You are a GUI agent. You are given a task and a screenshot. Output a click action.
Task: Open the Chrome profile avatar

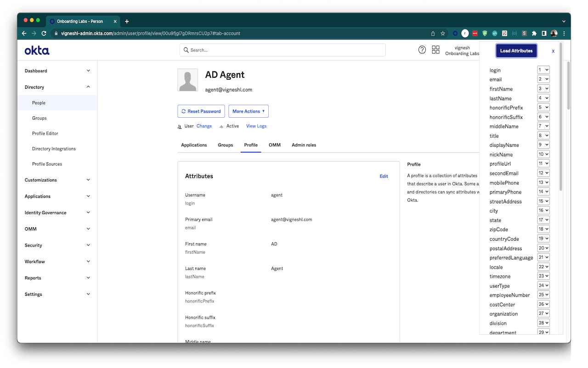[554, 33]
